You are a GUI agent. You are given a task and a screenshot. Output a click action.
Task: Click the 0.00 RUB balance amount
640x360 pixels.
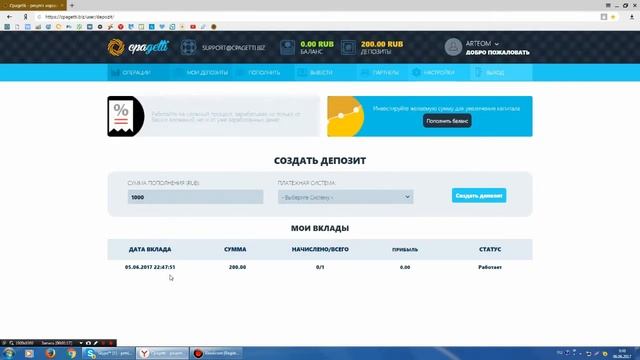coord(317,44)
